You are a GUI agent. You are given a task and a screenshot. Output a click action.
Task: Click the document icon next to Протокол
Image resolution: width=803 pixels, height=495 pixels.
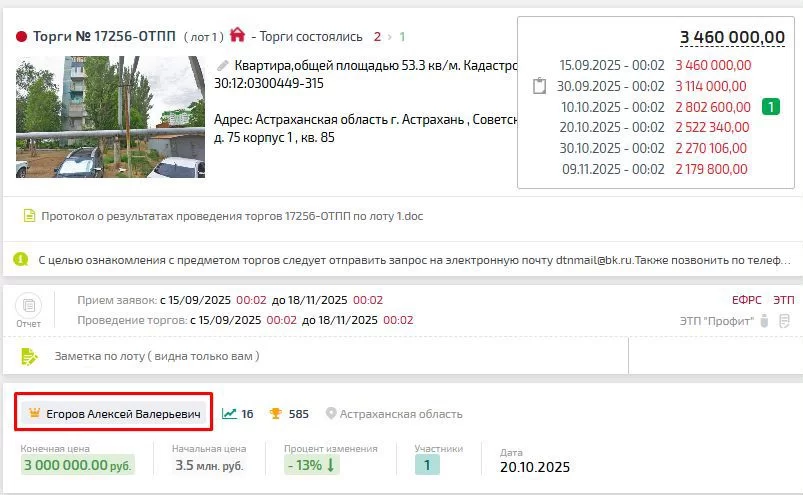[29, 216]
